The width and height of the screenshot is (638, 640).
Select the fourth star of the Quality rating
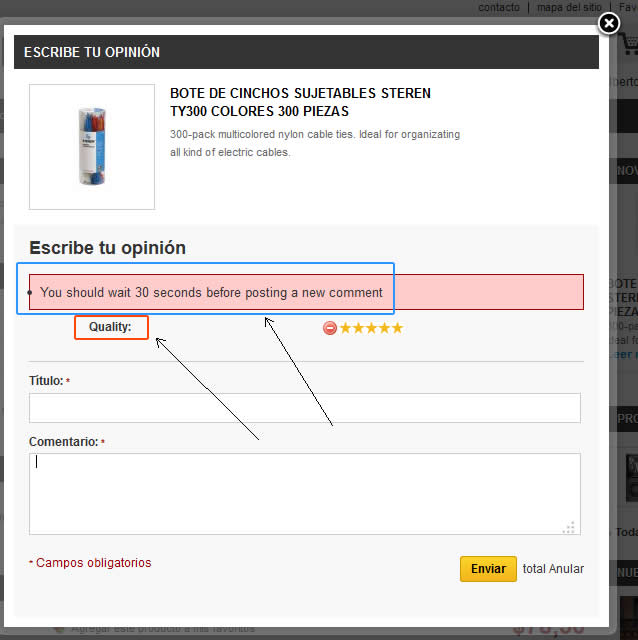385,328
